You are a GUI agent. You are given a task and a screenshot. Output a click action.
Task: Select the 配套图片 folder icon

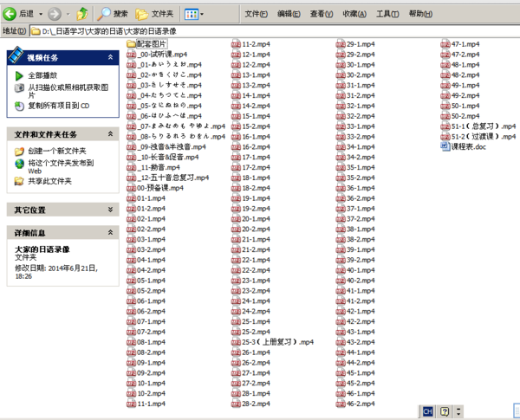click(132, 43)
